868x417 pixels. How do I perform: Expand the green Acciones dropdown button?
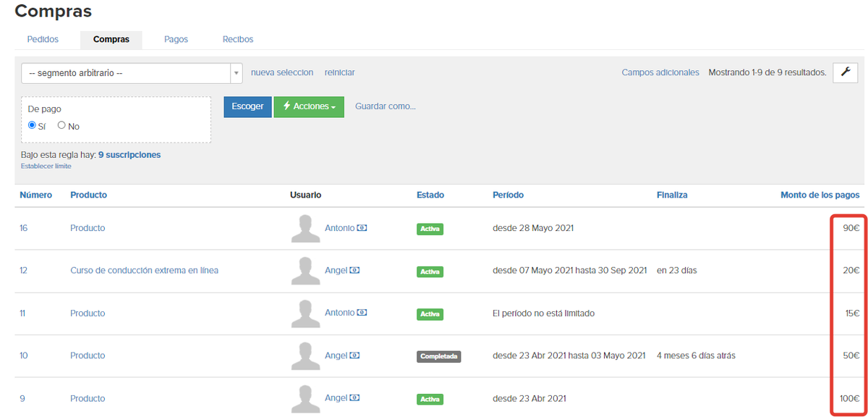tap(309, 106)
